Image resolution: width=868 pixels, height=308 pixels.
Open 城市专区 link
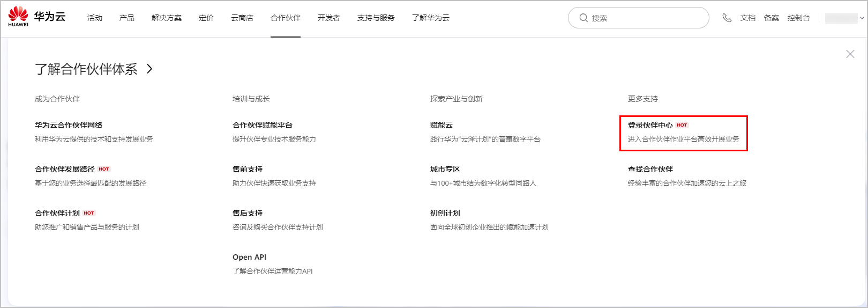click(445, 169)
